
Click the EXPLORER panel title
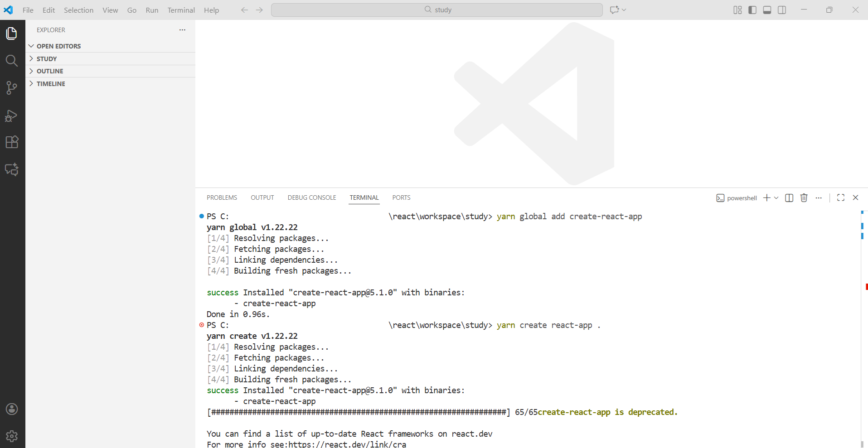click(x=51, y=30)
